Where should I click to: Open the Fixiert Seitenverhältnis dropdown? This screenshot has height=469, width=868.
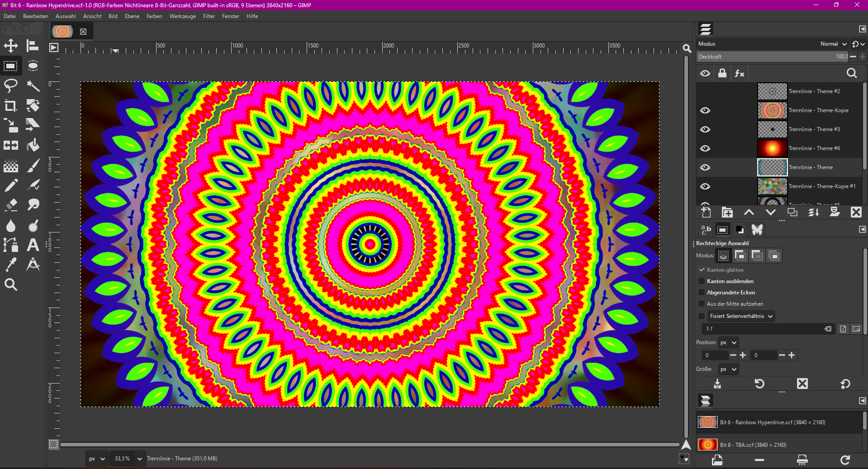pyautogui.click(x=741, y=316)
